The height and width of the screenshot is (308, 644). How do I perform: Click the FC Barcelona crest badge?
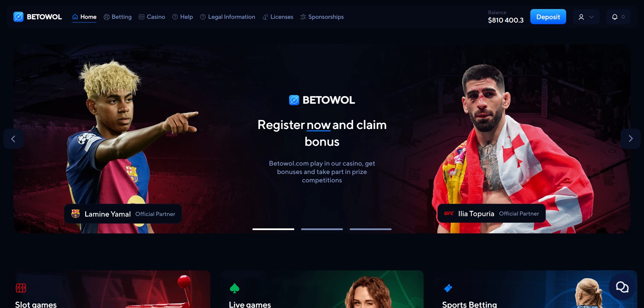(x=75, y=214)
